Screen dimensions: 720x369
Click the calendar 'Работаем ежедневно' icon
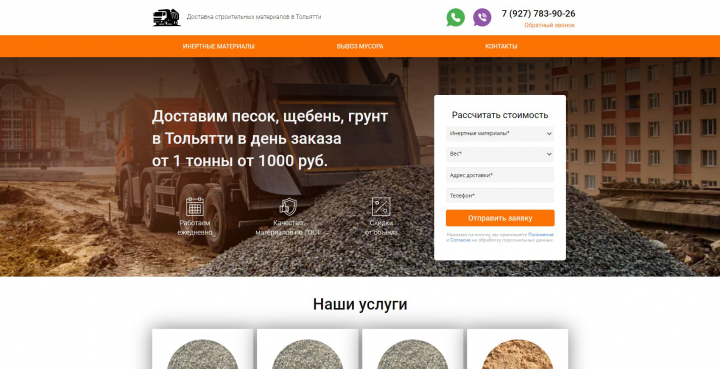[x=195, y=207]
